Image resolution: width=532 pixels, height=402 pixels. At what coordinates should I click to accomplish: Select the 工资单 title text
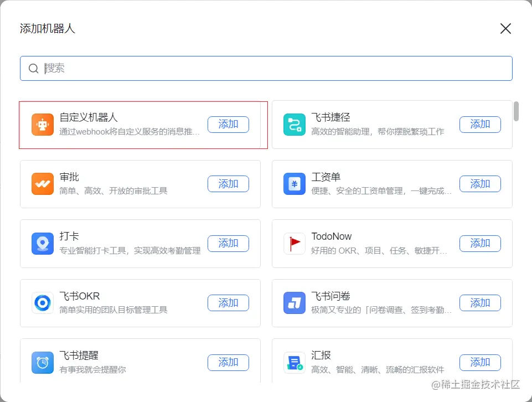[326, 177]
